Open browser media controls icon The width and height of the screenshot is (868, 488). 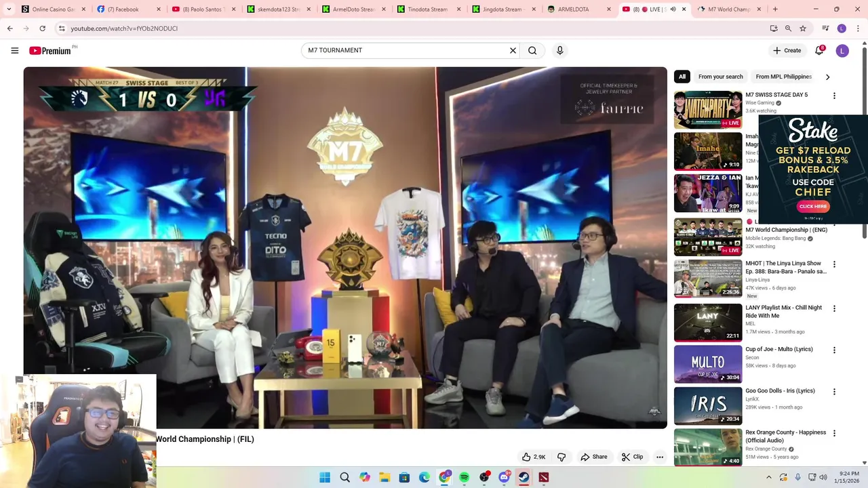coord(825,28)
